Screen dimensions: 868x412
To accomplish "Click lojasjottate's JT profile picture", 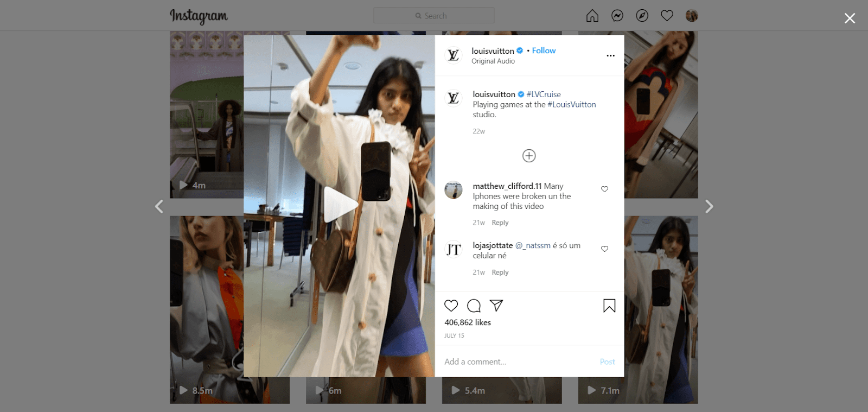I will click(x=454, y=249).
